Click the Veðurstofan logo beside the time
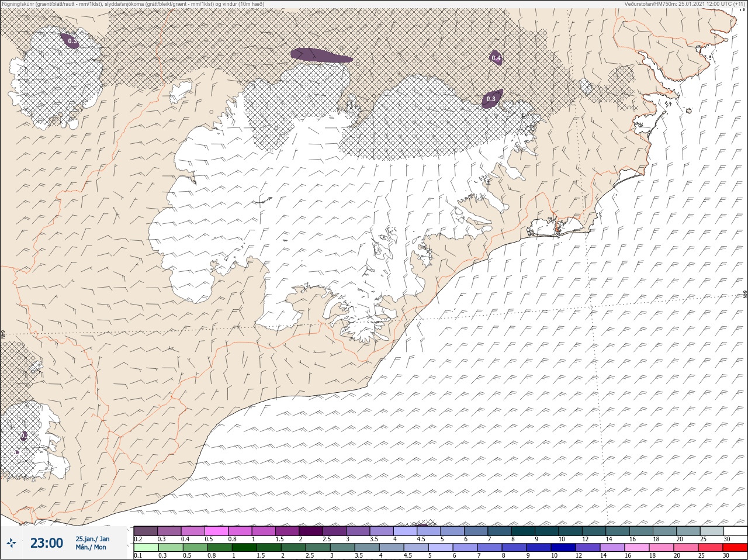Viewport: 748px width, 560px height. pyautogui.click(x=11, y=543)
